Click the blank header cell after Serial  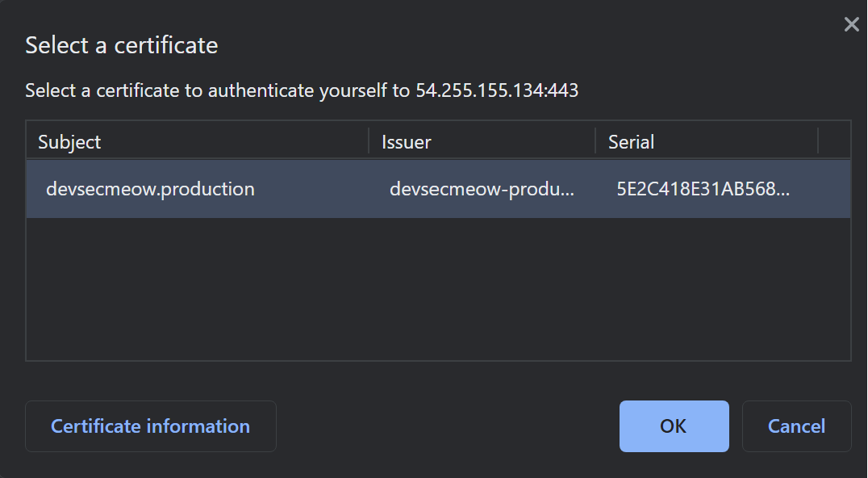pos(834,141)
